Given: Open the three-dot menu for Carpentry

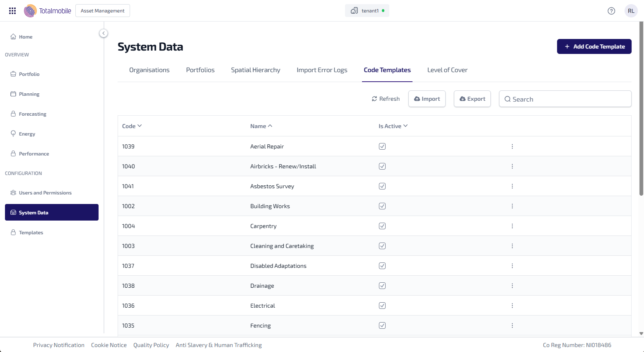Looking at the screenshot, I should point(512,226).
